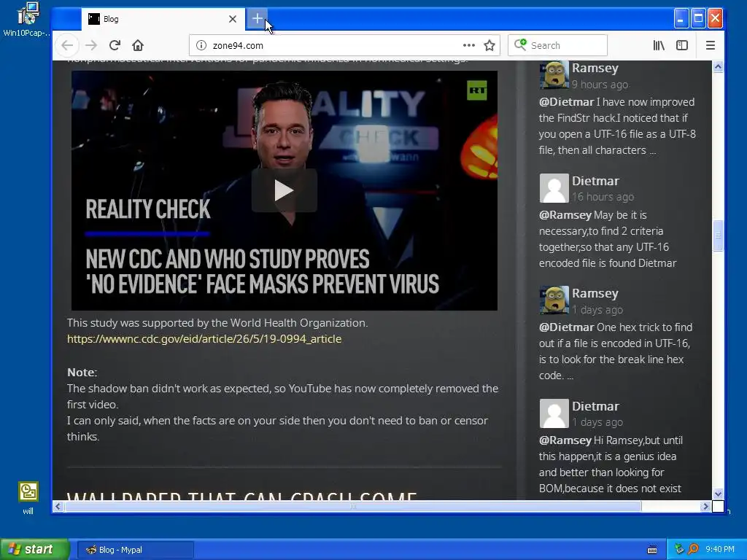The width and height of the screenshot is (747, 560).
Task: Maximize the Mypal browser window
Action: click(x=698, y=18)
